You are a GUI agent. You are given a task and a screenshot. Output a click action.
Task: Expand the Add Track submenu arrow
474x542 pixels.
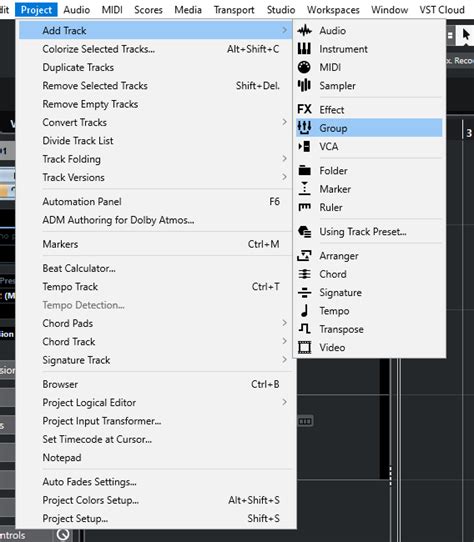[x=284, y=30]
